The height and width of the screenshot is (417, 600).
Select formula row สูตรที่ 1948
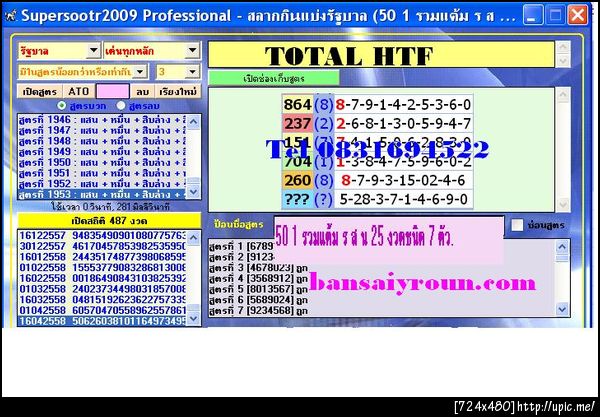click(x=102, y=141)
